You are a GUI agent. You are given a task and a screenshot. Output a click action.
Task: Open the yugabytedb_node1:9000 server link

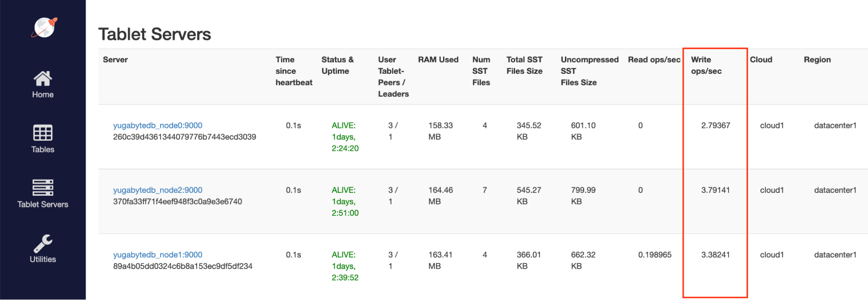(158, 255)
